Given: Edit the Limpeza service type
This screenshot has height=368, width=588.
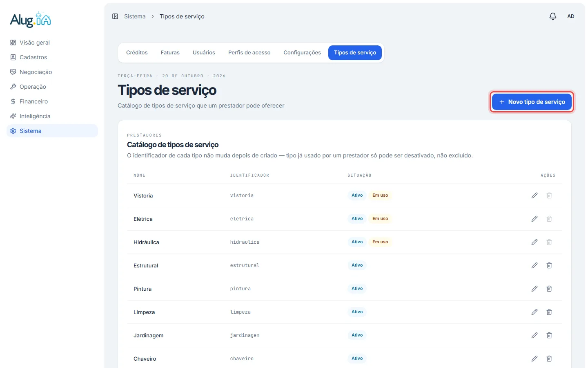Looking at the screenshot, I should (x=535, y=312).
